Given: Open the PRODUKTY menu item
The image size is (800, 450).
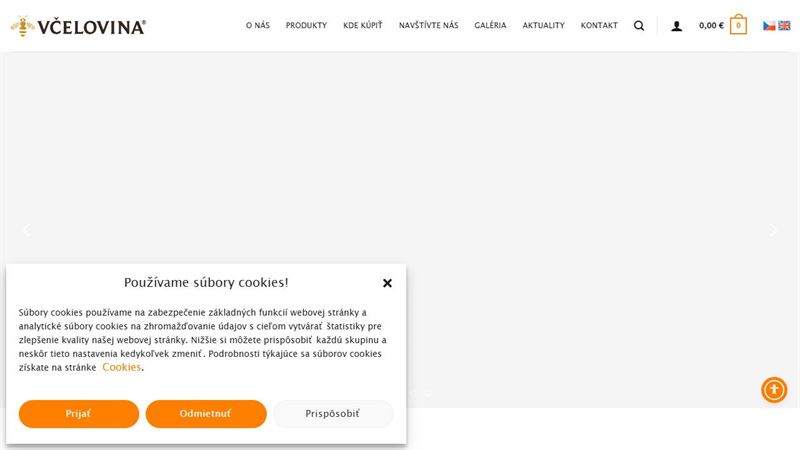Looking at the screenshot, I should pyautogui.click(x=306, y=26).
